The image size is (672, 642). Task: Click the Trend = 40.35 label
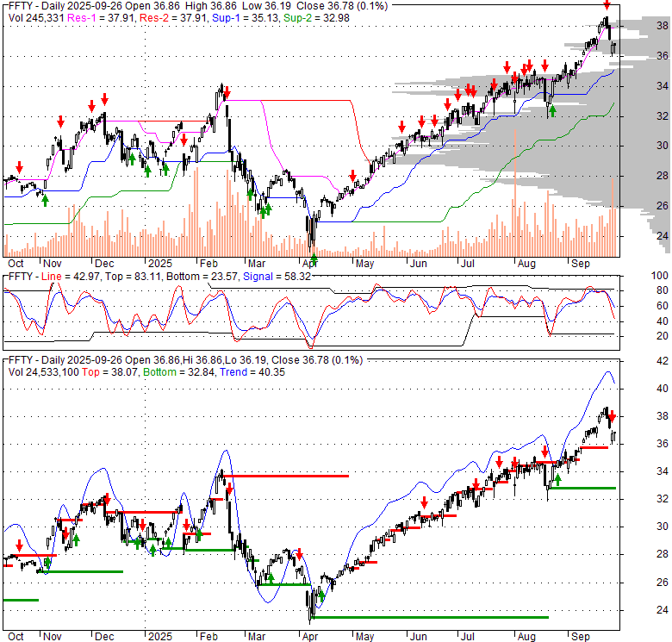pos(252,372)
